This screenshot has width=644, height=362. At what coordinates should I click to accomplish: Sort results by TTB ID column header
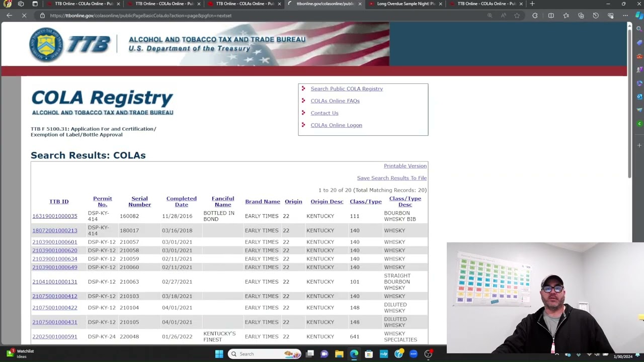point(59,202)
